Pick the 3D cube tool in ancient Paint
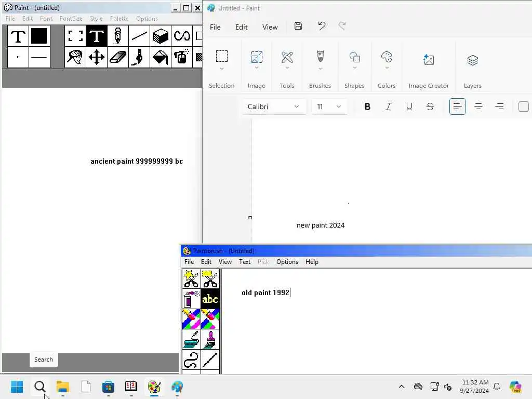This screenshot has width=532, height=399. point(161,36)
